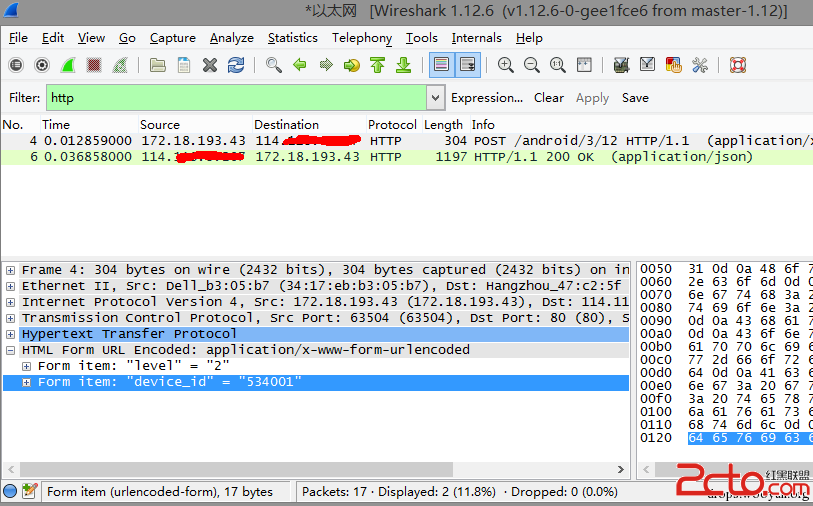The height and width of the screenshot is (506, 813).
Task: Click the Expression... button
Action: (x=487, y=98)
